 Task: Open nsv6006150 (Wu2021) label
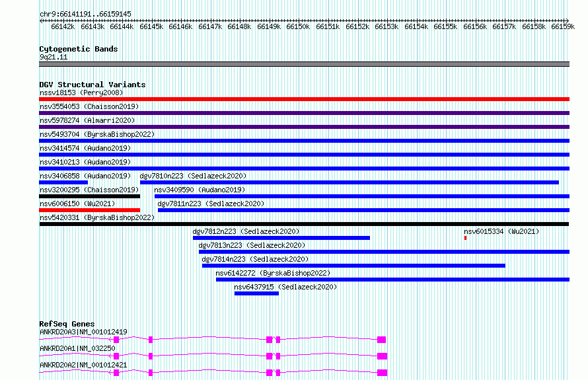77,204
